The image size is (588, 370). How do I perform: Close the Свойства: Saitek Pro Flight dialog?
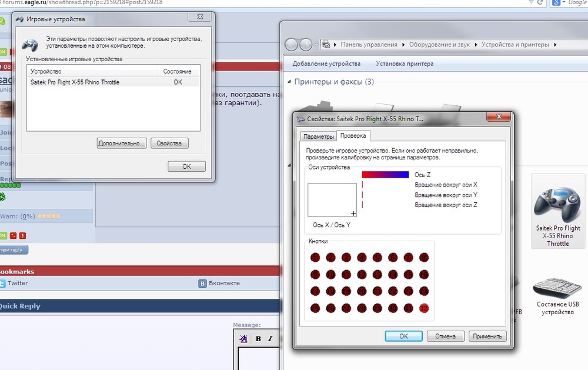coord(499,116)
